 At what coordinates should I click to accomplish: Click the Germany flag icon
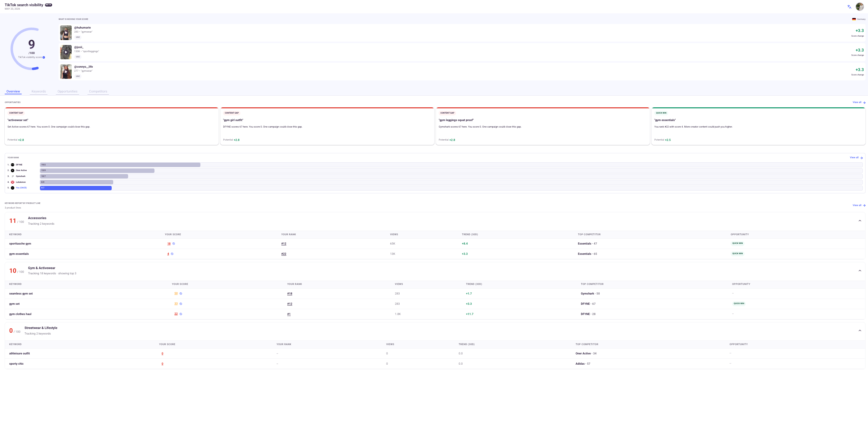(x=854, y=19)
